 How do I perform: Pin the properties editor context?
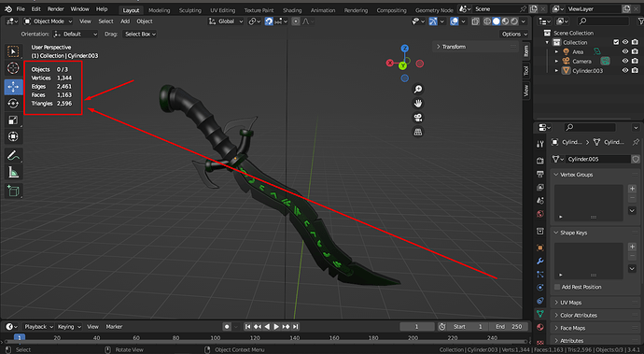(636, 142)
